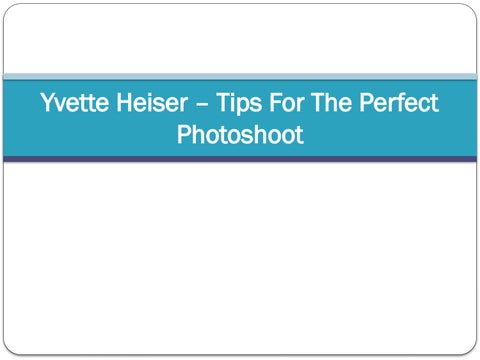
Task: Click the letter "P" in "Photoshoot"
Action: click(184, 134)
